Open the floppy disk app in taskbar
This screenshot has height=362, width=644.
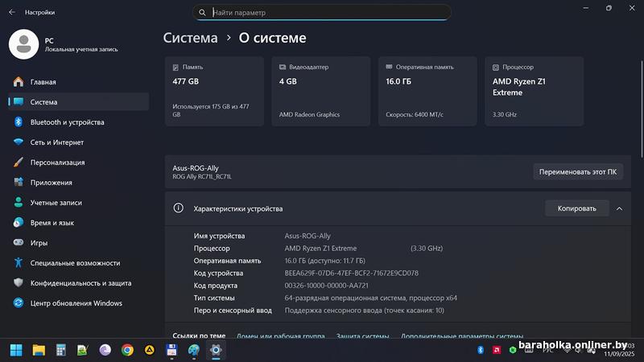(171, 350)
